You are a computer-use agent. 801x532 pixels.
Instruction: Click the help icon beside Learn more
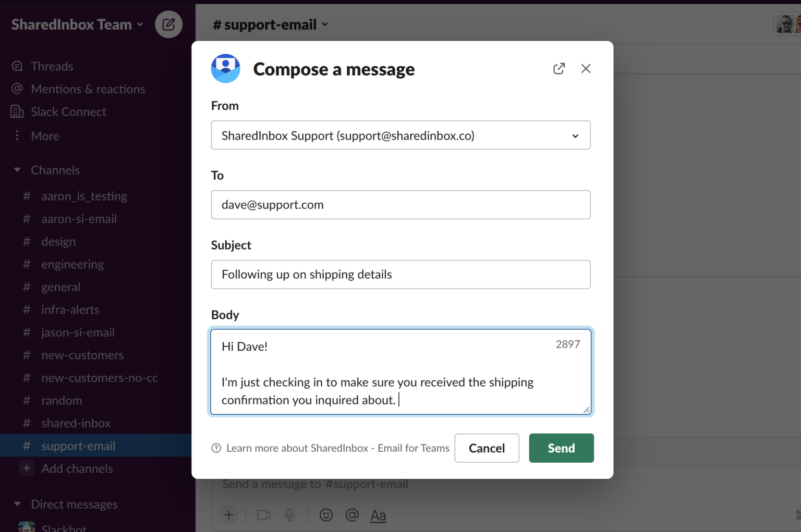pos(216,448)
